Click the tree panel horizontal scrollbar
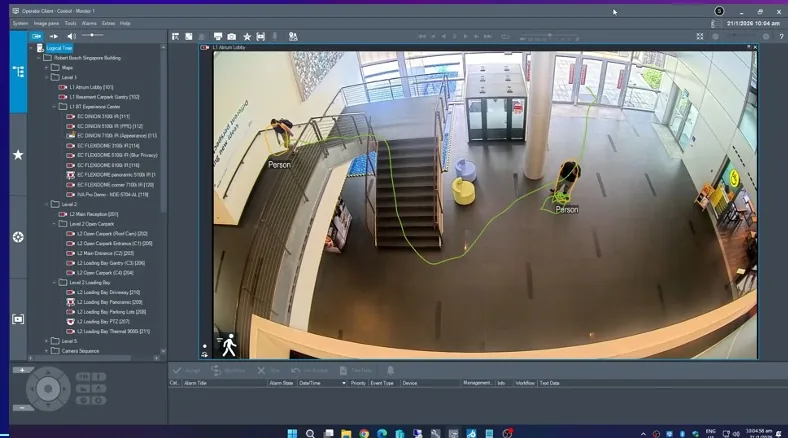Image resolution: width=788 pixels, height=438 pixels. 80,358
